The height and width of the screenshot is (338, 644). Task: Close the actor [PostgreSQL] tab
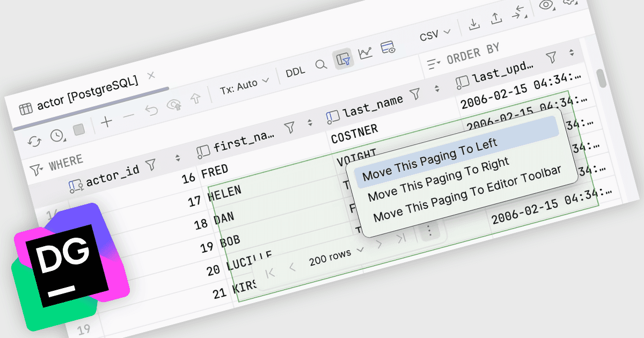(151, 75)
